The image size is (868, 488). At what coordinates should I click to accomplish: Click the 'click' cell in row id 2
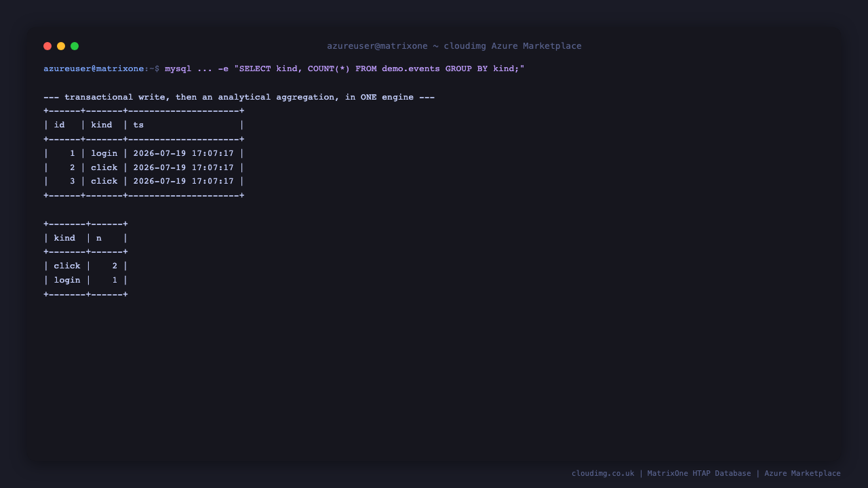coord(104,167)
